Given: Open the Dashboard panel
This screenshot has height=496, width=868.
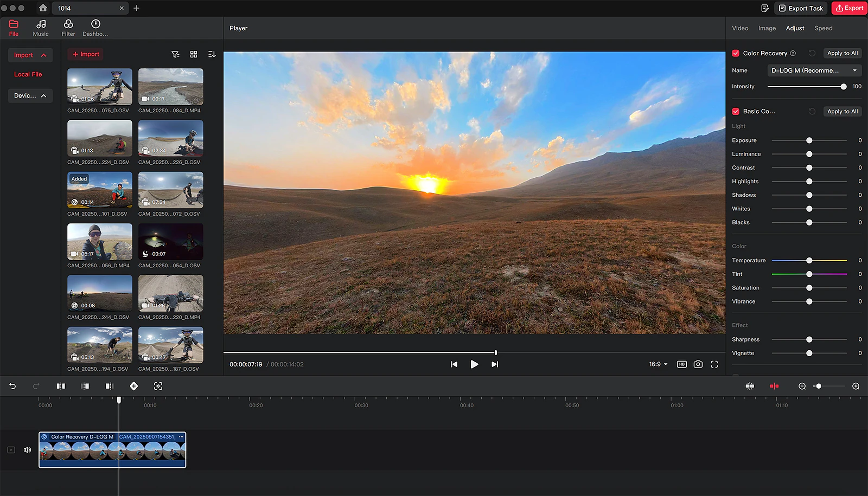Looking at the screenshot, I should [x=95, y=28].
